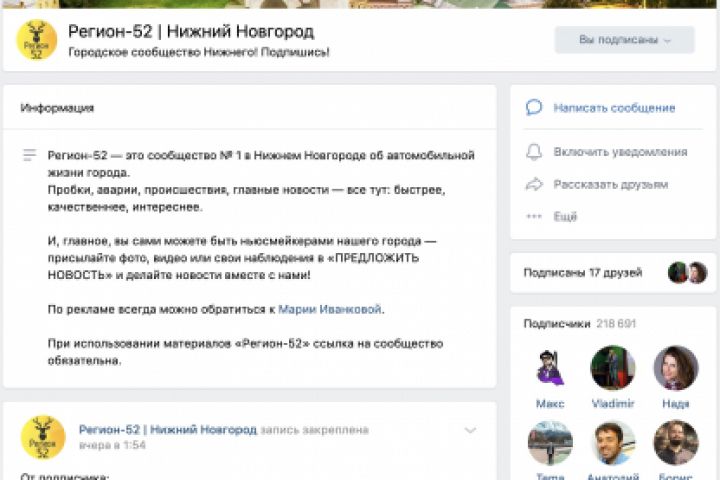
Task: Enable notifications via Включить уведомления
Action: pyautogui.click(x=620, y=152)
